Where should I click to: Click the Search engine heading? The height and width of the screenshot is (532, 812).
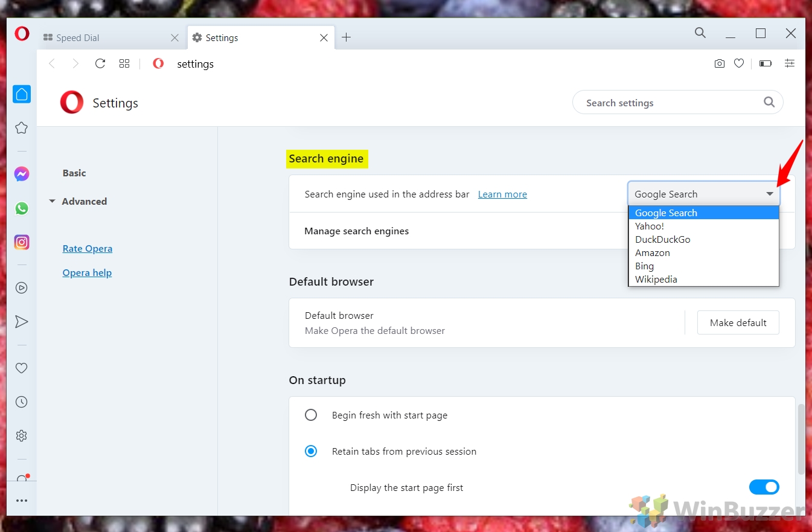point(326,159)
